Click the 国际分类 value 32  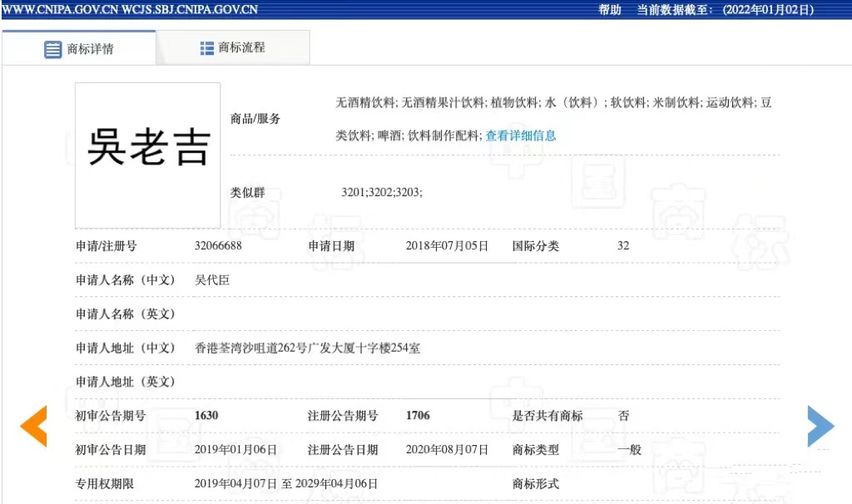(x=623, y=245)
